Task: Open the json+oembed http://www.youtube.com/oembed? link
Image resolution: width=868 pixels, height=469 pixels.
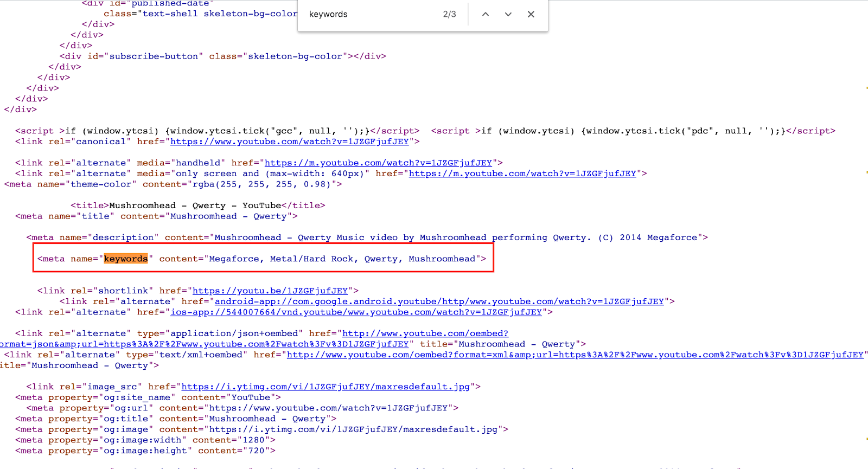Action: (425, 333)
